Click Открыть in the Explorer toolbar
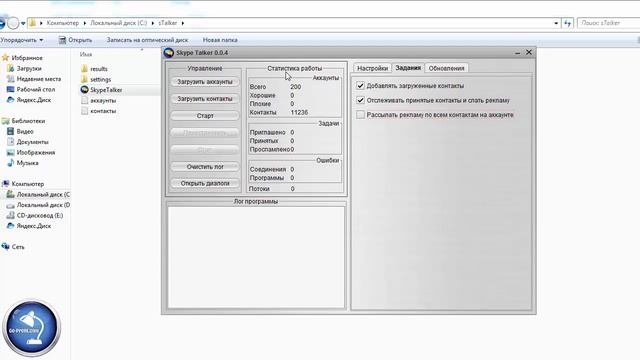Viewport: 640px width, 360px height. [x=76, y=40]
